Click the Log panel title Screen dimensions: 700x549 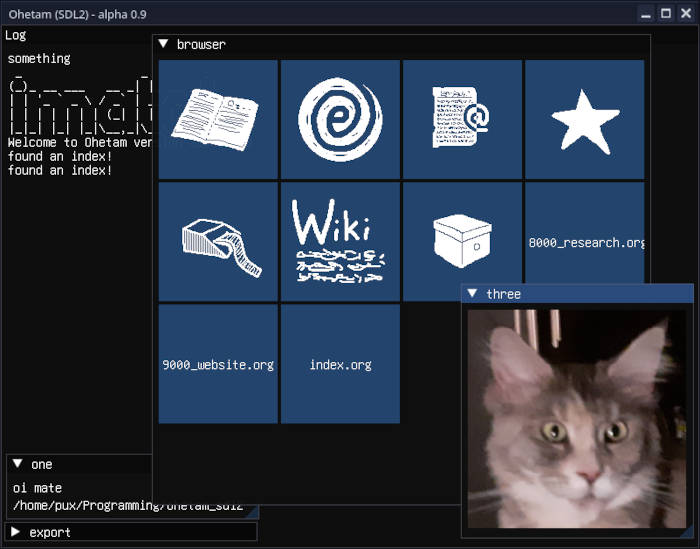(16, 35)
